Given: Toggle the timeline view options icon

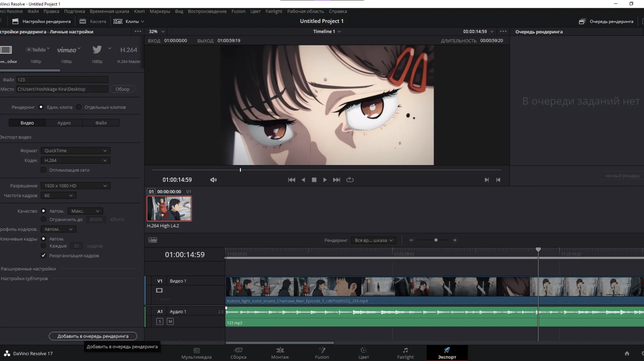Looking at the screenshot, I should pos(153,240).
